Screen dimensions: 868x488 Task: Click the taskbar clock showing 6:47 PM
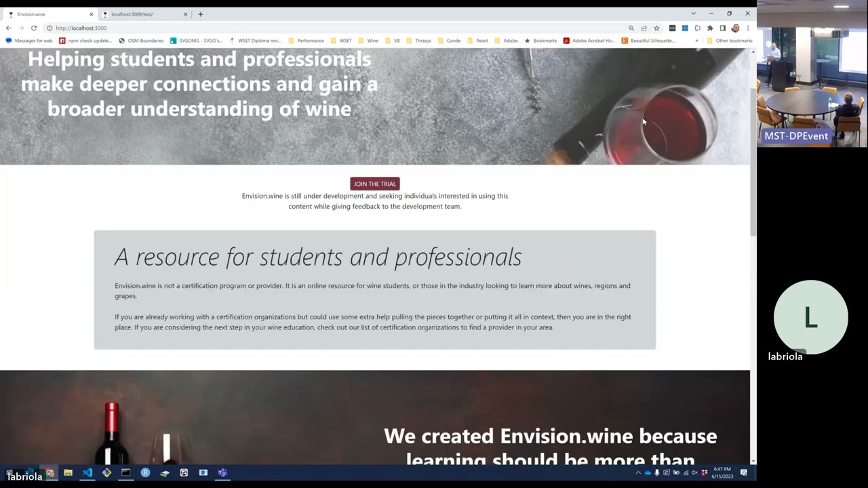tap(722, 472)
